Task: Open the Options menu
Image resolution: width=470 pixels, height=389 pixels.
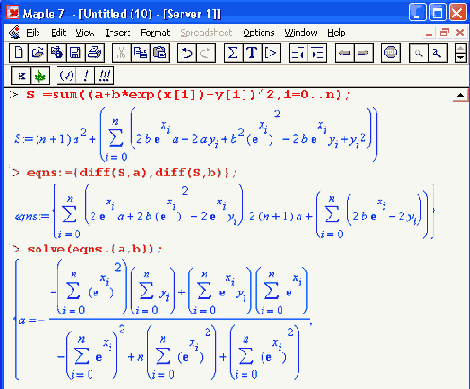Action: (259, 33)
